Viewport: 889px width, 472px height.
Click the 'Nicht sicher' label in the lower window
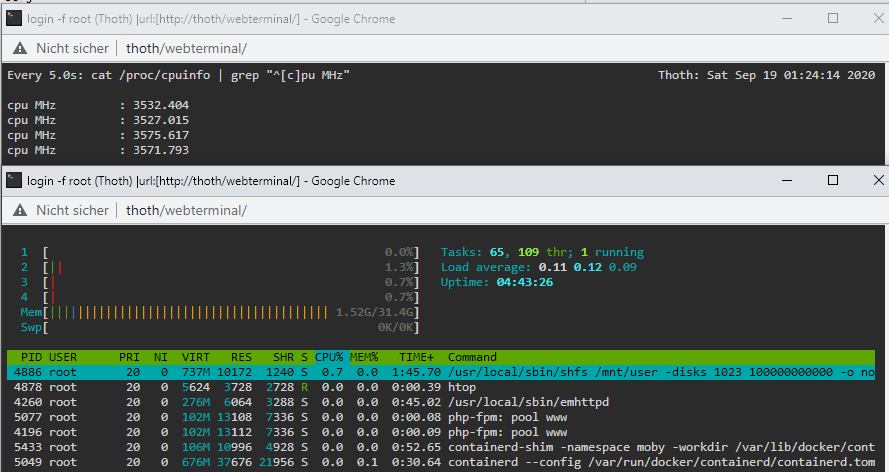click(x=73, y=210)
